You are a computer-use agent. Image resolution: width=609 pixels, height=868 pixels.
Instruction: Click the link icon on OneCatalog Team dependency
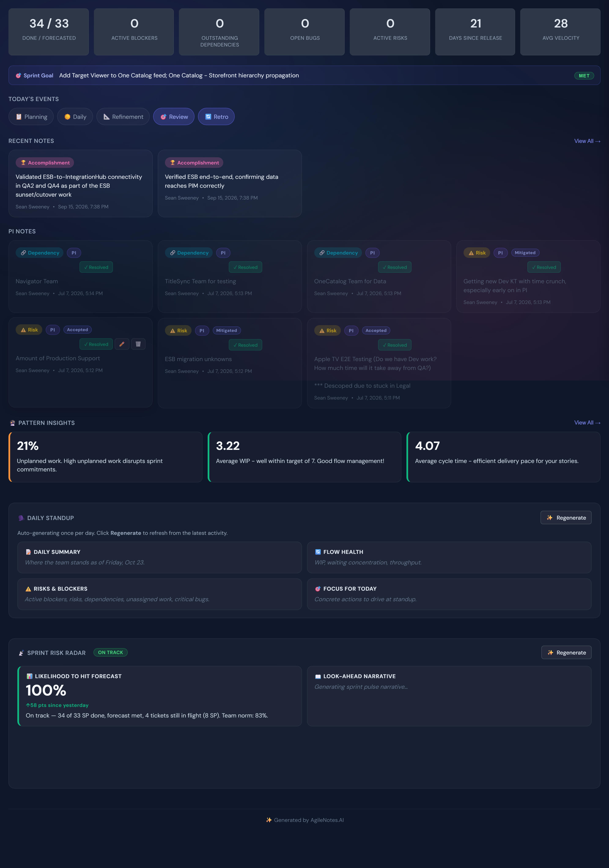click(x=322, y=253)
